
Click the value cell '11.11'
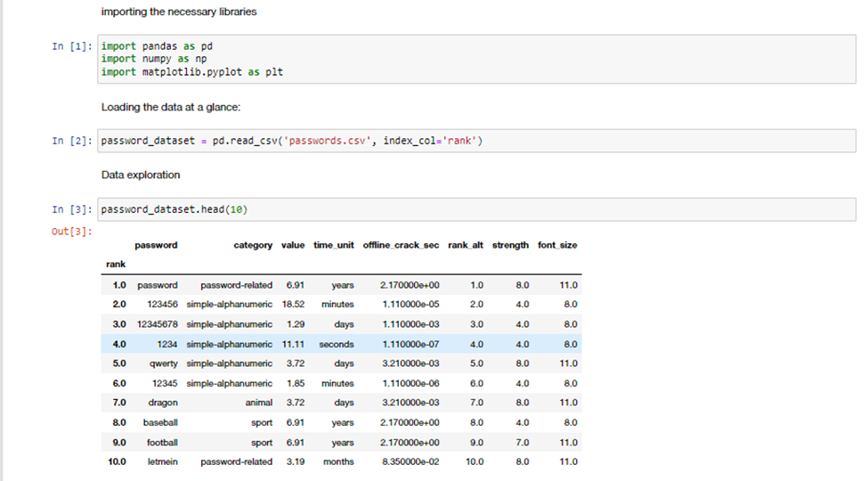(294, 344)
